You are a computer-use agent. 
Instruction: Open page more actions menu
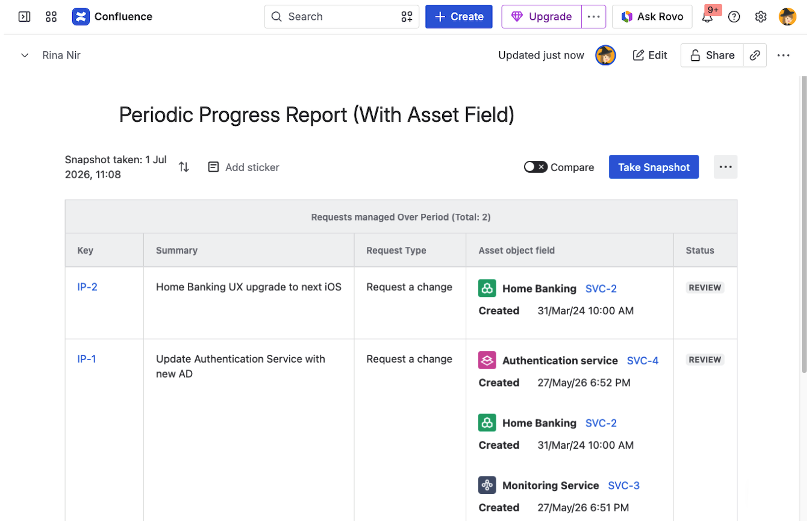[x=783, y=55]
